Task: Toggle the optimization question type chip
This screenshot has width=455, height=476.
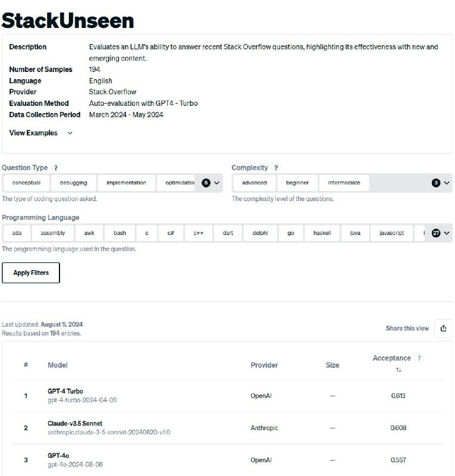Action: pyautogui.click(x=177, y=183)
